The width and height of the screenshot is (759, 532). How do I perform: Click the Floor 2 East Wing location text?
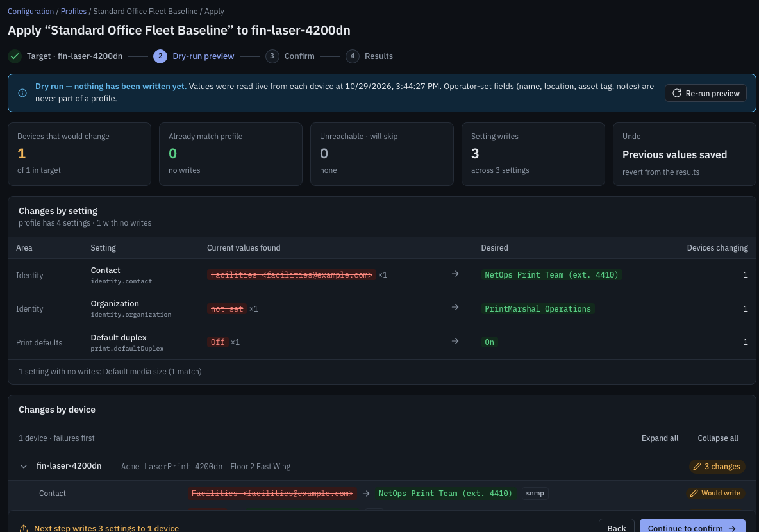[x=260, y=467]
